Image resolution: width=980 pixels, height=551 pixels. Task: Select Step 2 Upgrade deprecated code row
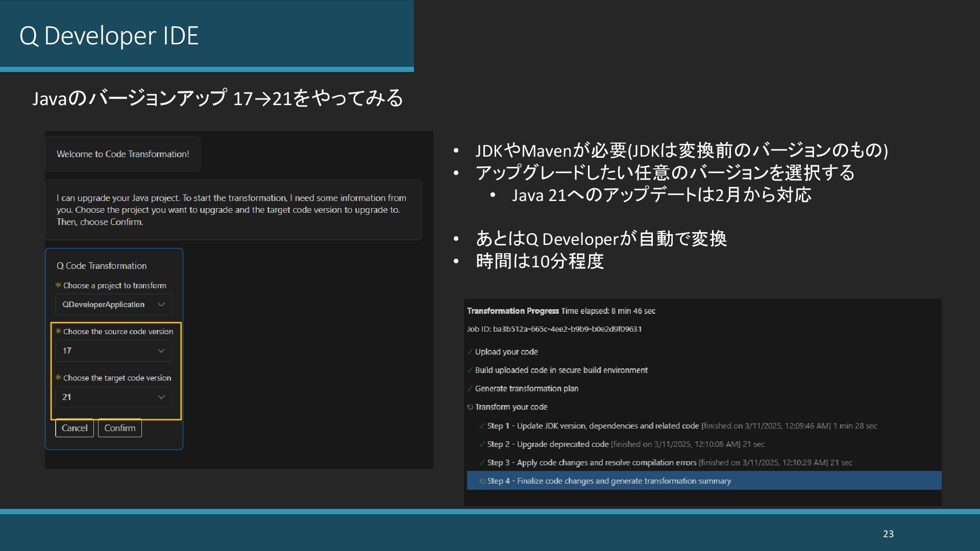pyautogui.click(x=625, y=444)
